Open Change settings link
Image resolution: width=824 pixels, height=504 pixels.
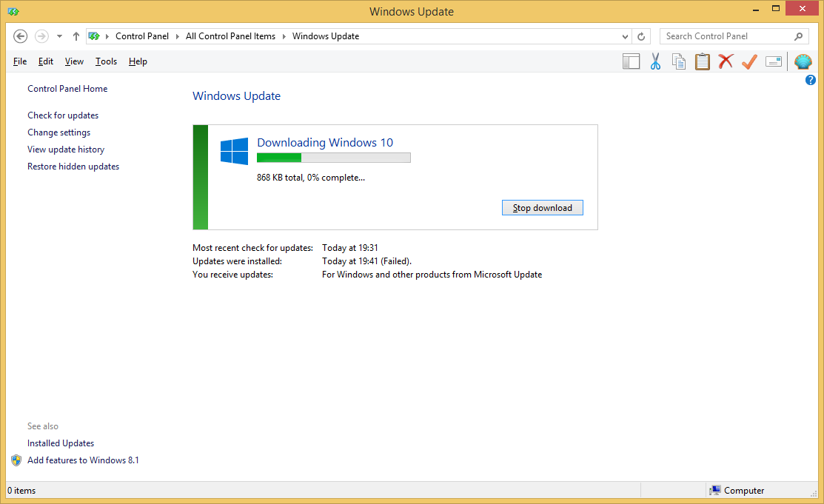[59, 132]
